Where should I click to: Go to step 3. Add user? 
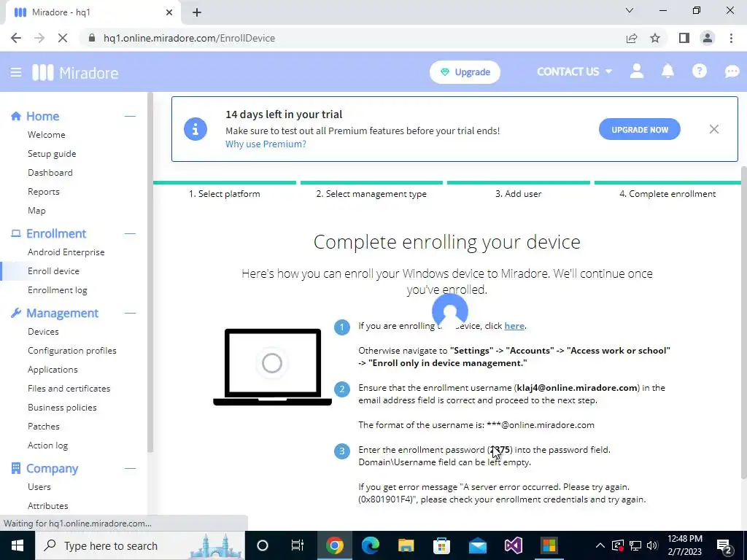click(x=519, y=194)
